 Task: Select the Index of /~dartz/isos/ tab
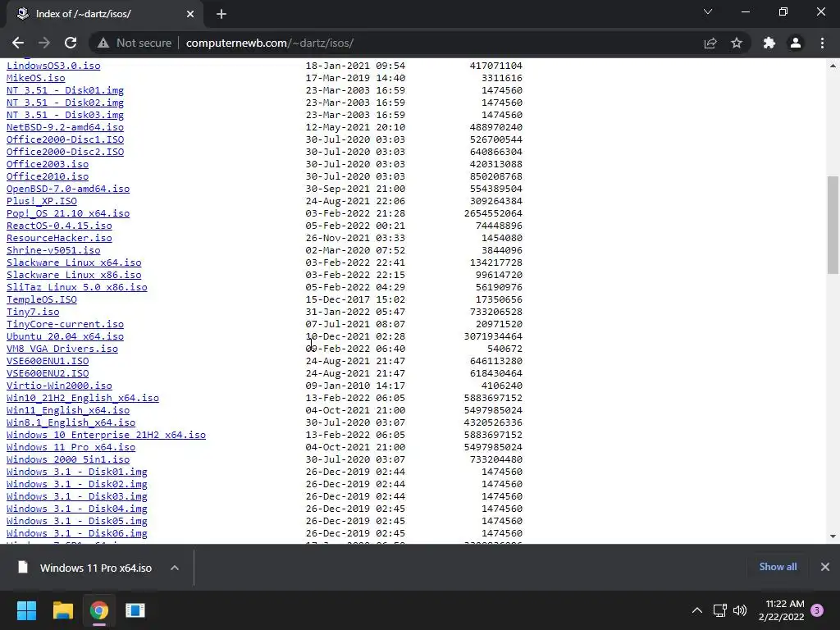[x=104, y=14]
